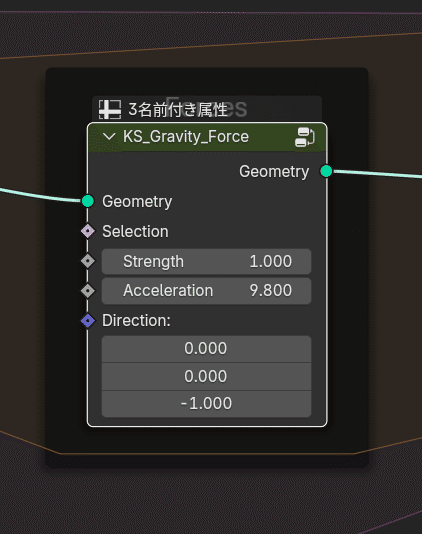Click the Geometry output label
This screenshot has width=422, height=534.
pyautogui.click(x=274, y=172)
